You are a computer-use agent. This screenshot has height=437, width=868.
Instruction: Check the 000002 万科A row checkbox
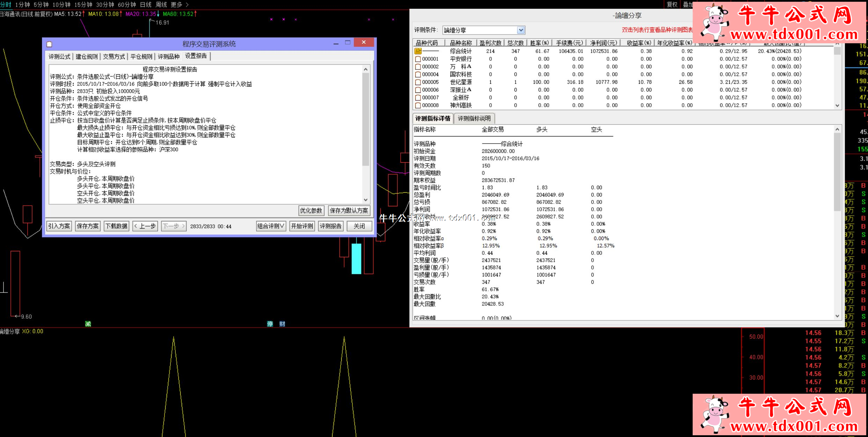pyautogui.click(x=418, y=67)
